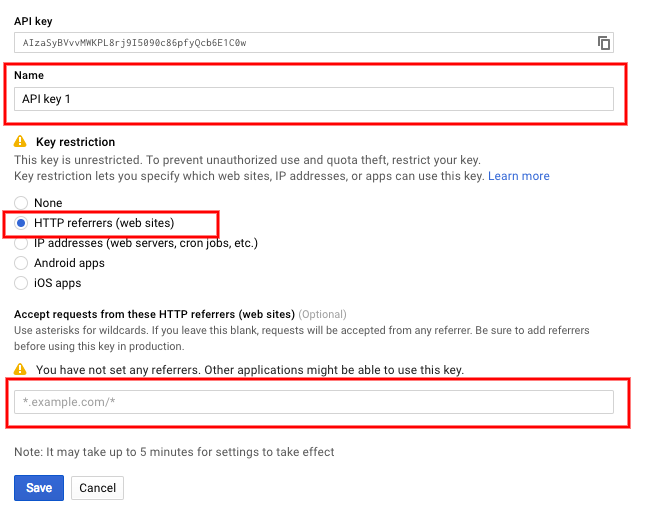Click the Key restriction heading text
Image resolution: width=653 pixels, height=531 pixels.
point(75,142)
